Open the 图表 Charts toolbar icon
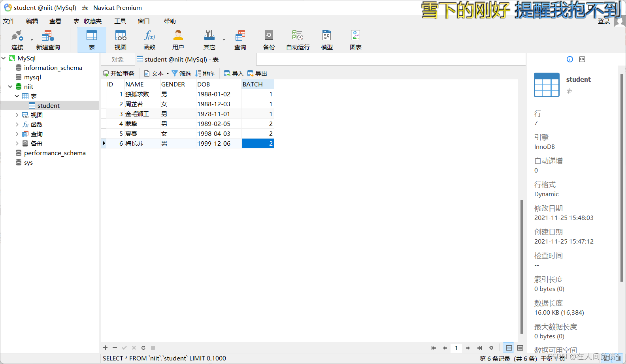 click(x=356, y=40)
